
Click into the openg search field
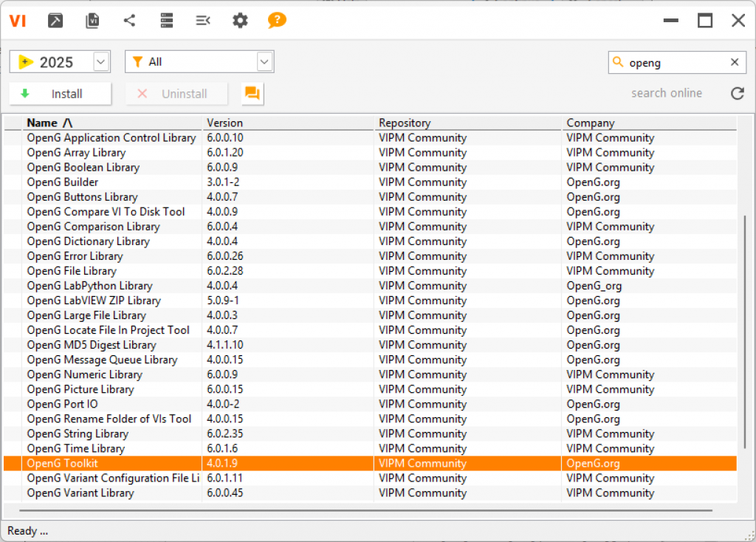[676, 63]
